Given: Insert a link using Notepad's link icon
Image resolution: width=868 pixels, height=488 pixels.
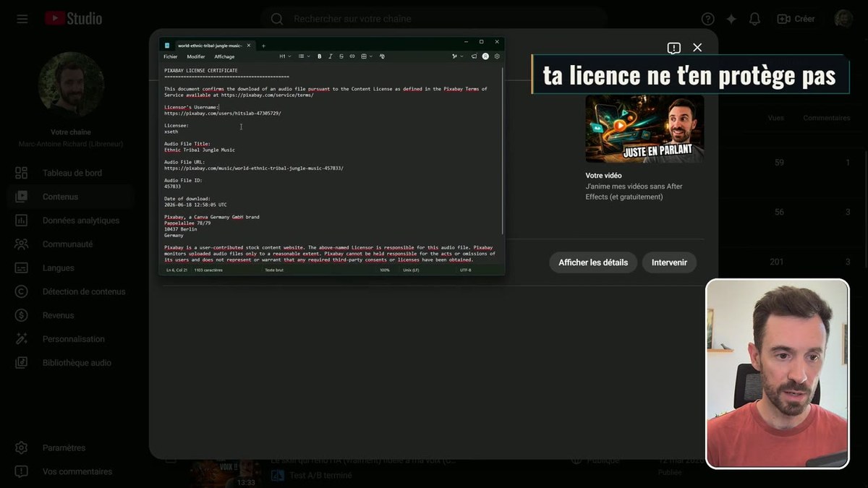Looking at the screenshot, I should 352,56.
